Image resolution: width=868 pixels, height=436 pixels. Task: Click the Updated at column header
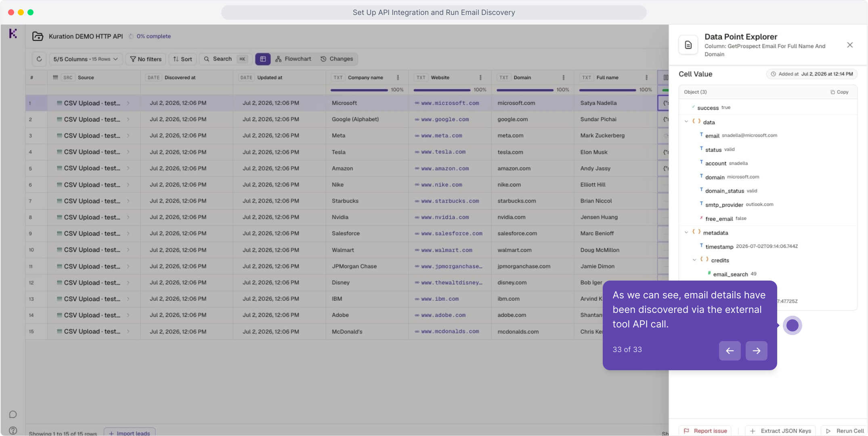point(279,78)
